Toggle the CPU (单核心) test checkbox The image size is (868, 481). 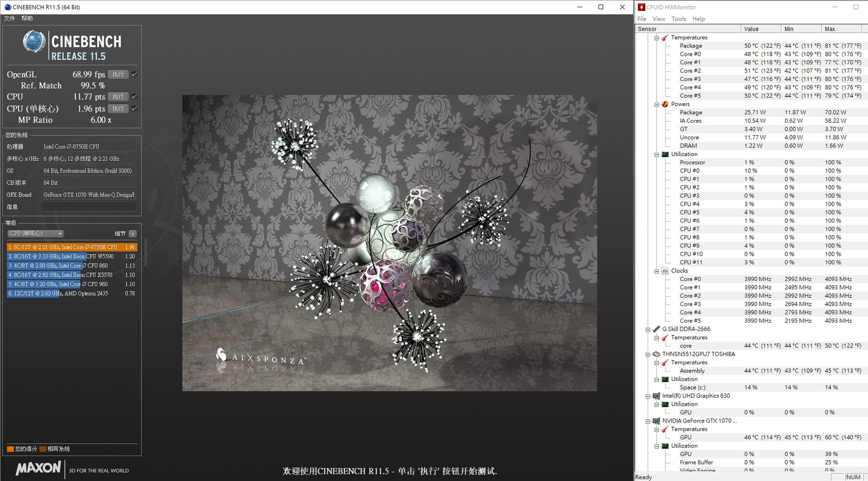tap(134, 109)
